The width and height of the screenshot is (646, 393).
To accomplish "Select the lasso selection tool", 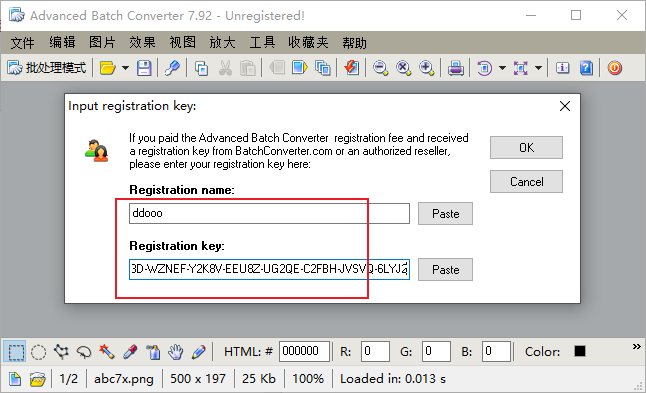I will [84, 352].
